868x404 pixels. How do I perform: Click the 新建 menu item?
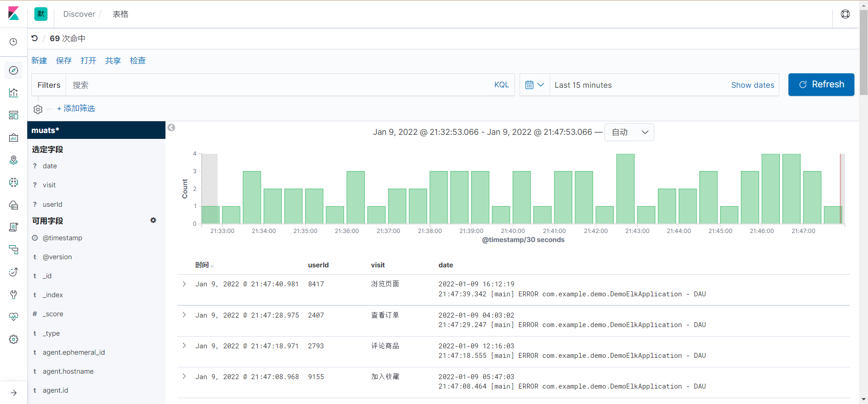point(39,61)
